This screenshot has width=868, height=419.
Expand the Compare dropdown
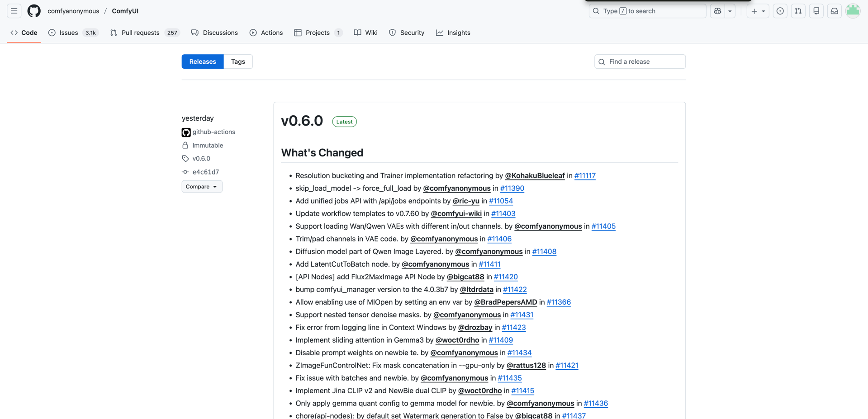click(x=202, y=187)
